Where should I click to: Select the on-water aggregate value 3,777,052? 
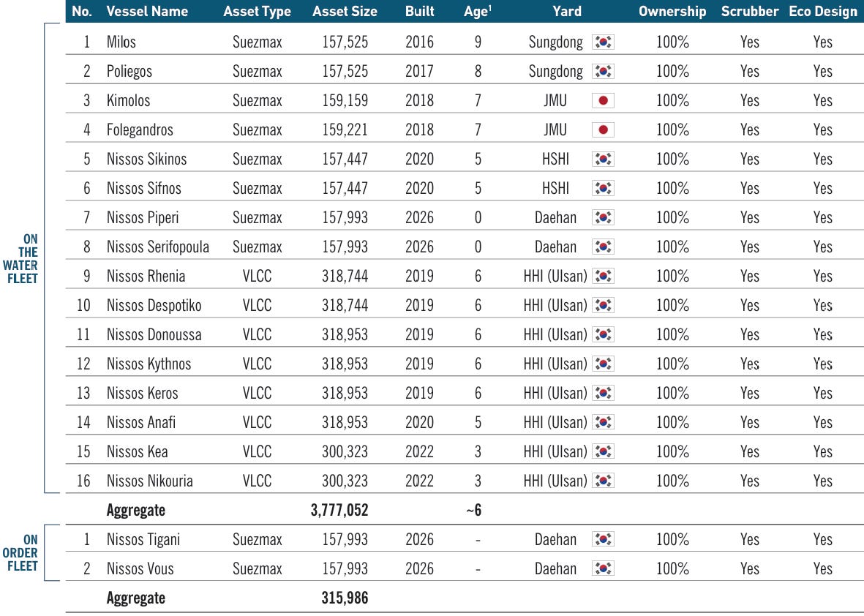tap(339, 510)
